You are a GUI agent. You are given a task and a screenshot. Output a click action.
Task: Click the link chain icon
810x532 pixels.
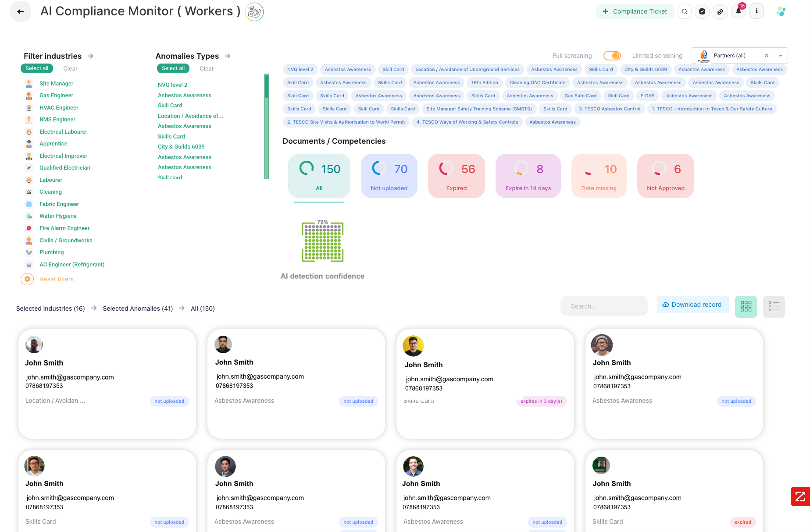click(720, 12)
